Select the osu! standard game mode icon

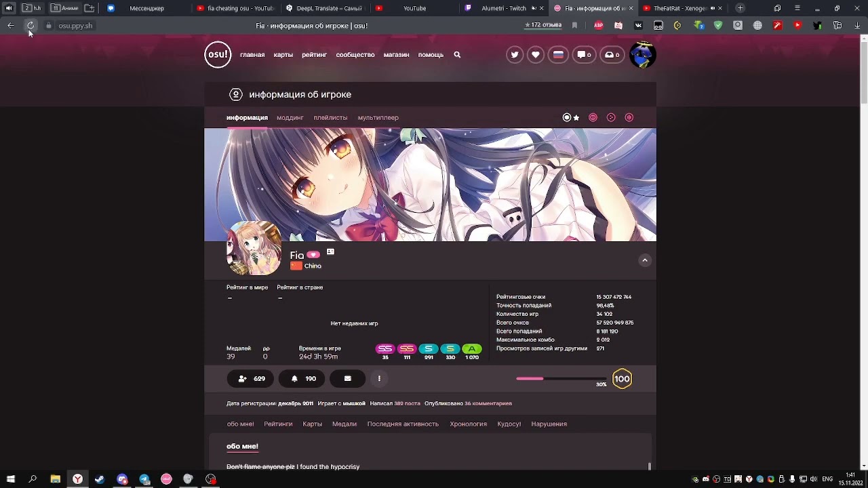point(567,118)
